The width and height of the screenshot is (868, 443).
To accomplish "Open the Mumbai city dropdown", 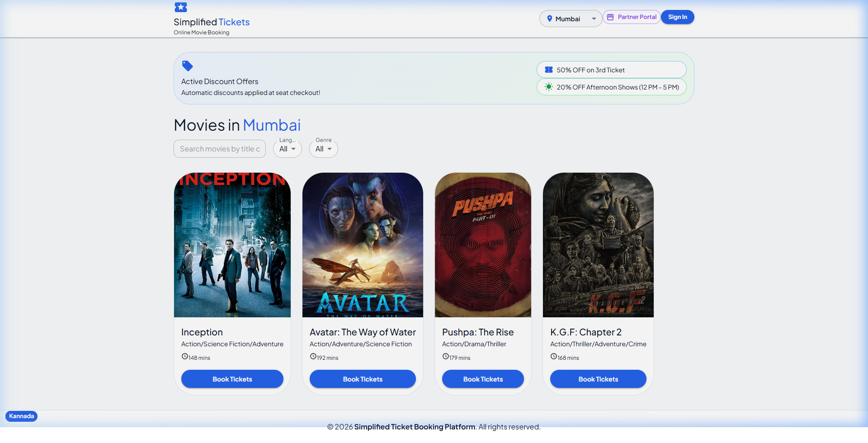I will point(571,19).
